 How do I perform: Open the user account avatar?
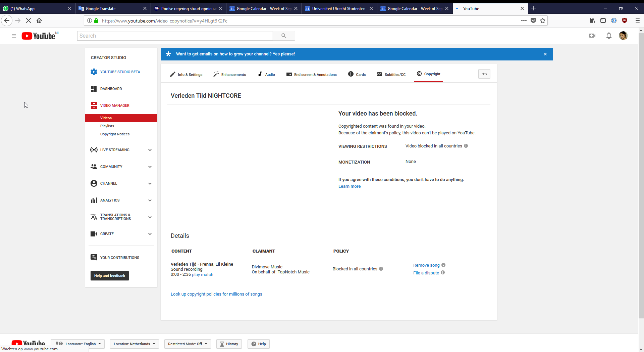point(623,36)
